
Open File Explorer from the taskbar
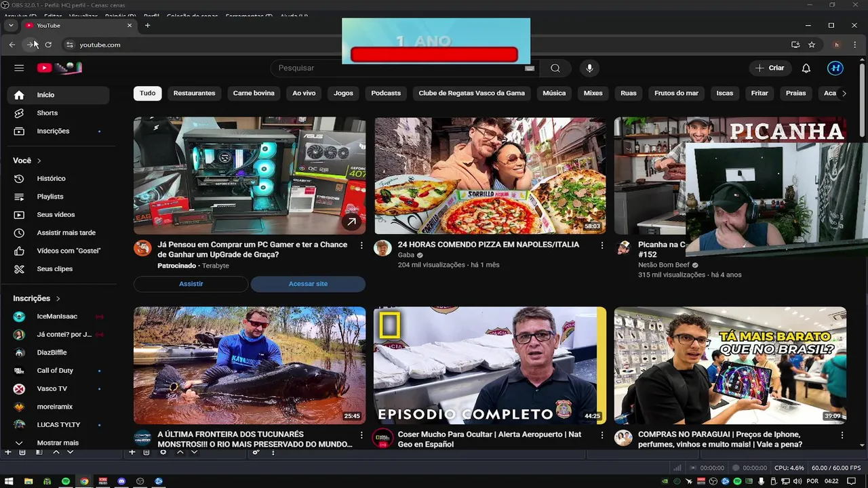click(28, 481)
